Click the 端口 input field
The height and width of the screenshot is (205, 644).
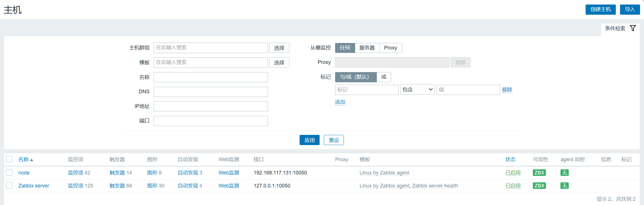[x=211, y=121]
